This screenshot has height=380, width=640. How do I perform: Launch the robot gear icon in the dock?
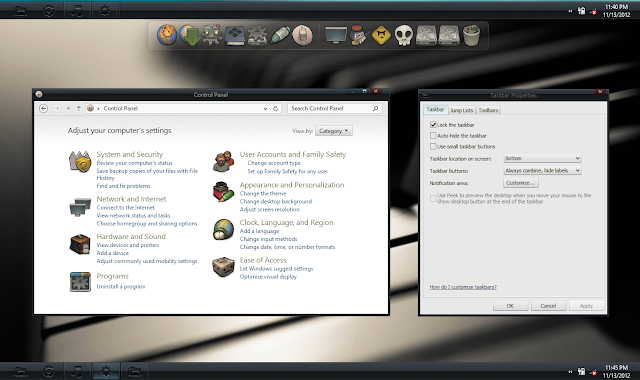point(212,36)
